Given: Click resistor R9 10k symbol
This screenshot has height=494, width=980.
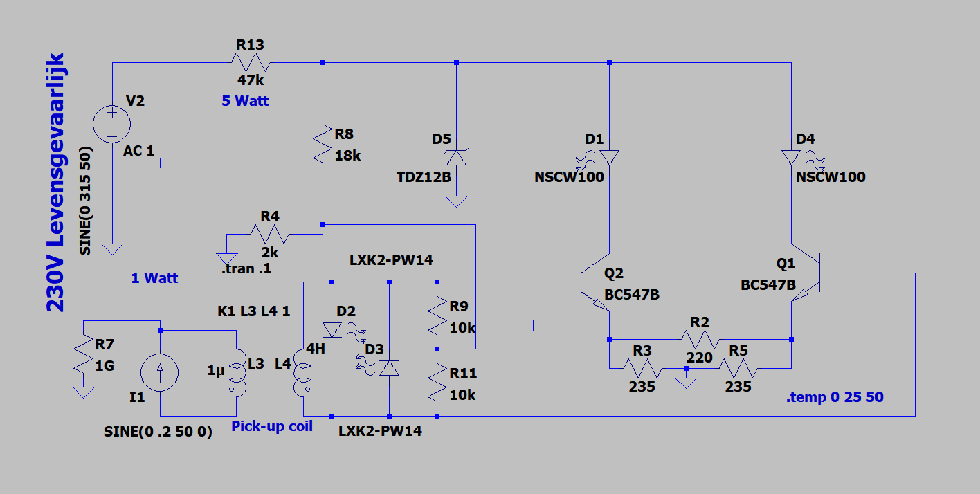Looking at the screenshot, I should coord(437,315).
